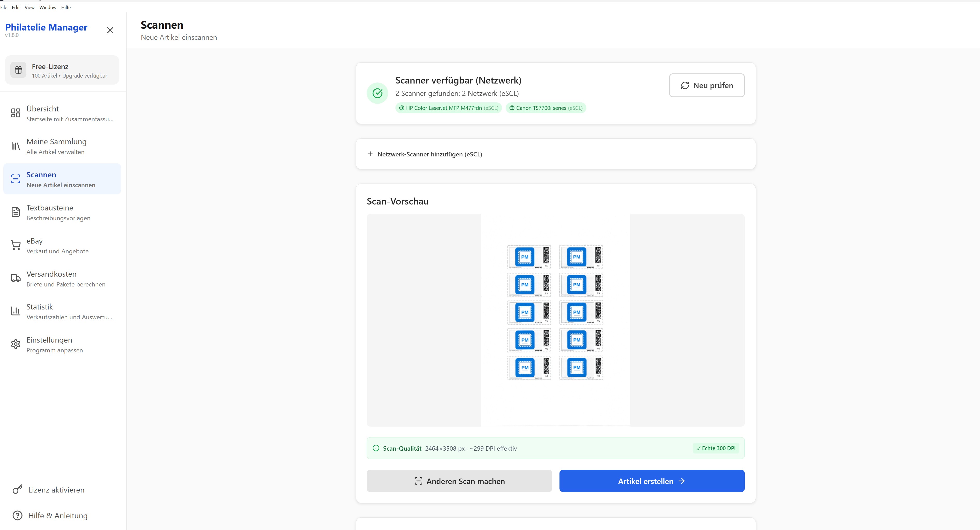Open the Hilfe menu
The height and width of the screenshot is (530, 980).
click(66, 7)
